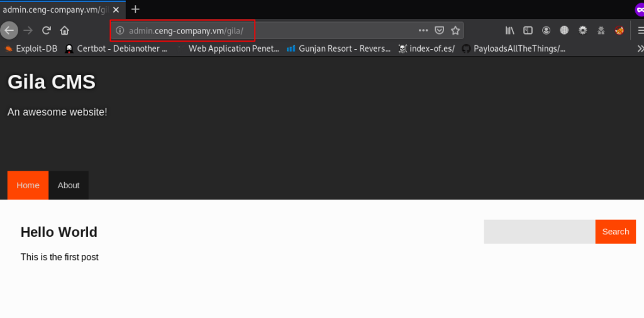Click inside the site search input box

pyautogui.click(x=539, y=232)
